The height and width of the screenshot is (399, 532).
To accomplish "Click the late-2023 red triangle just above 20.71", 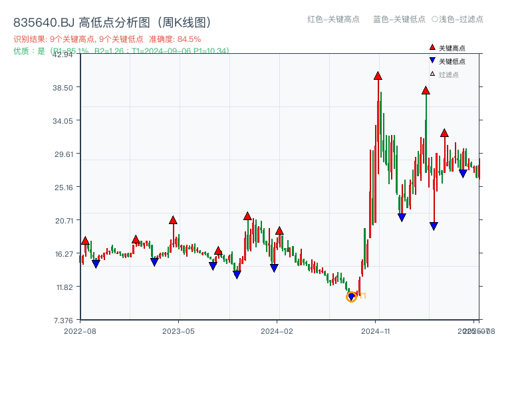I will click(x=247, y=215).
